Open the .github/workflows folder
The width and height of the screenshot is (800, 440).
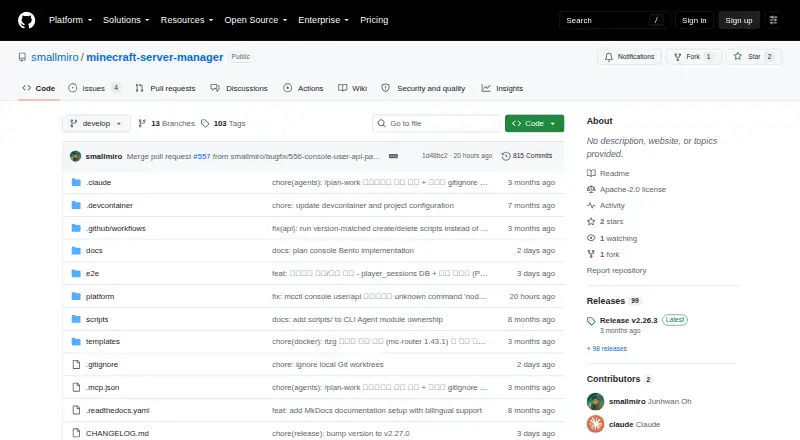(x=116, y=228)
